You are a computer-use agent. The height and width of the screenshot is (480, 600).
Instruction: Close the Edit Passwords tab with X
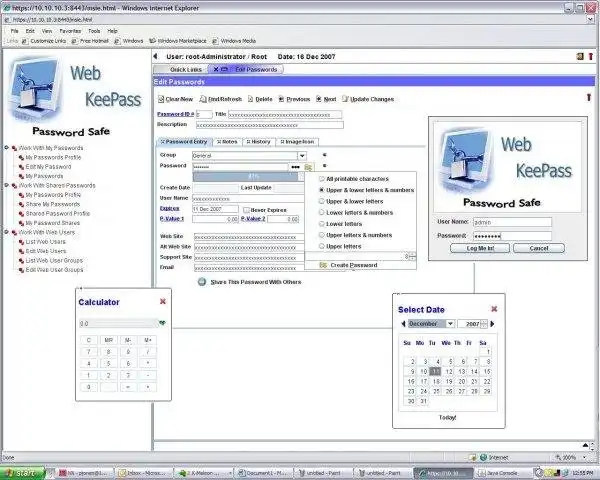coord(216,69)
